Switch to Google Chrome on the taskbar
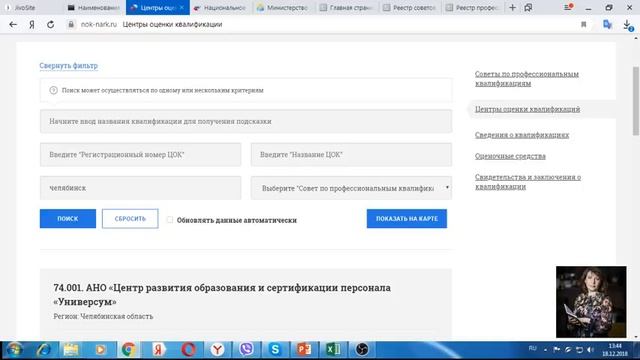The image size is (640, 360). [x=129, y=349]
